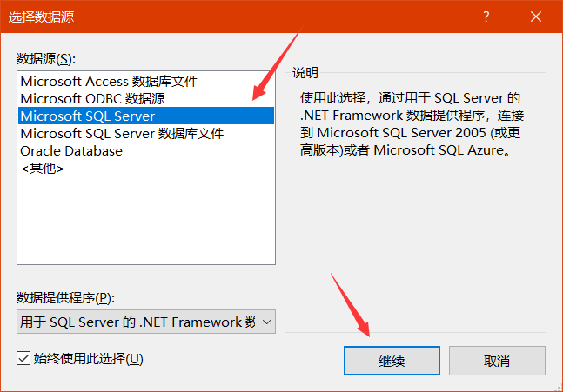Image resolution: width=563 pixels, height=392 pixels.
Task: Click the SQL Server description text
Action: tap(412, 124)
